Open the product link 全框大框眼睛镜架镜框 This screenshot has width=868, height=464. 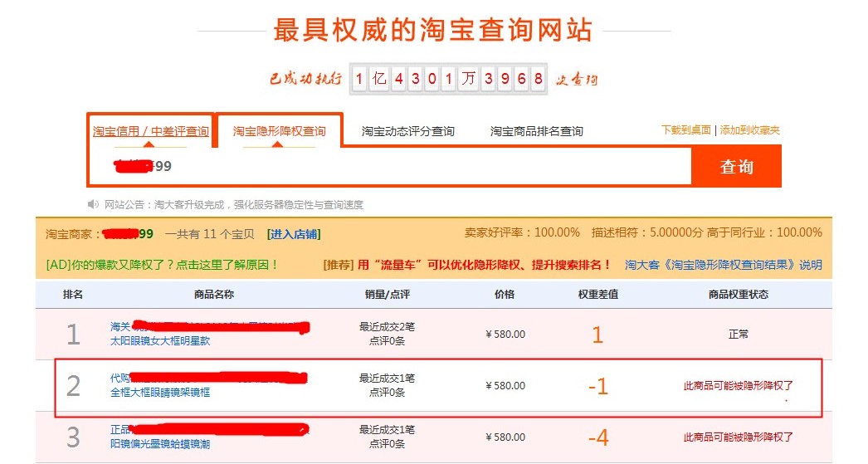160,393
